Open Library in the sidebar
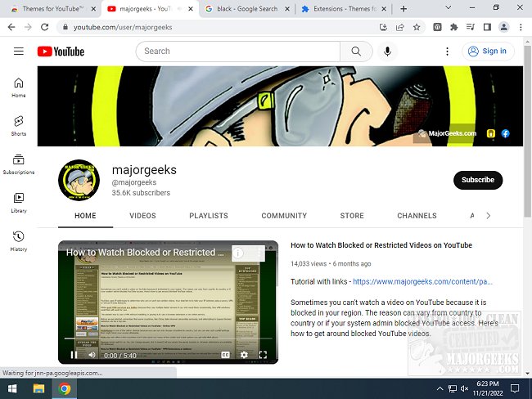This screenshot has width=532, height=399. tap(19, 203)
